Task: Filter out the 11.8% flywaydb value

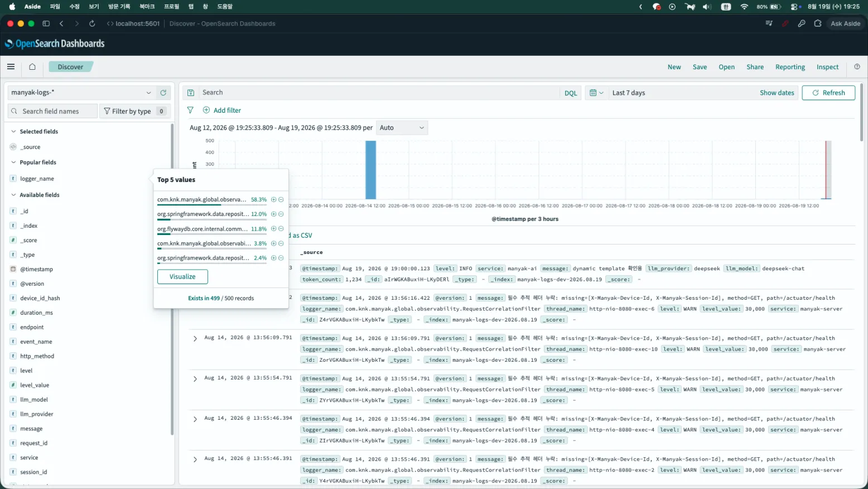Action: [281, 229]
